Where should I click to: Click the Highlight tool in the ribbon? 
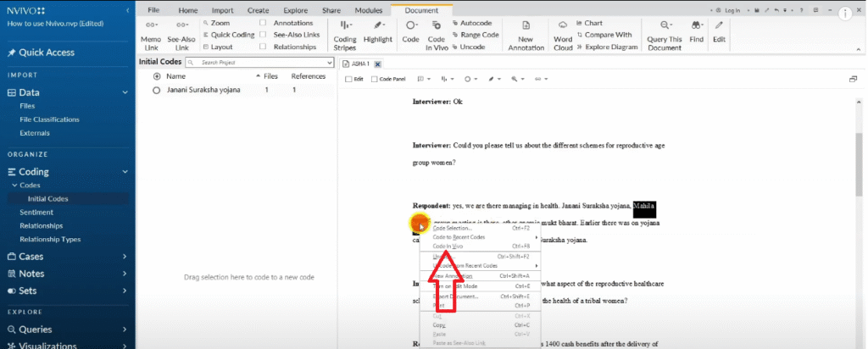377,32
